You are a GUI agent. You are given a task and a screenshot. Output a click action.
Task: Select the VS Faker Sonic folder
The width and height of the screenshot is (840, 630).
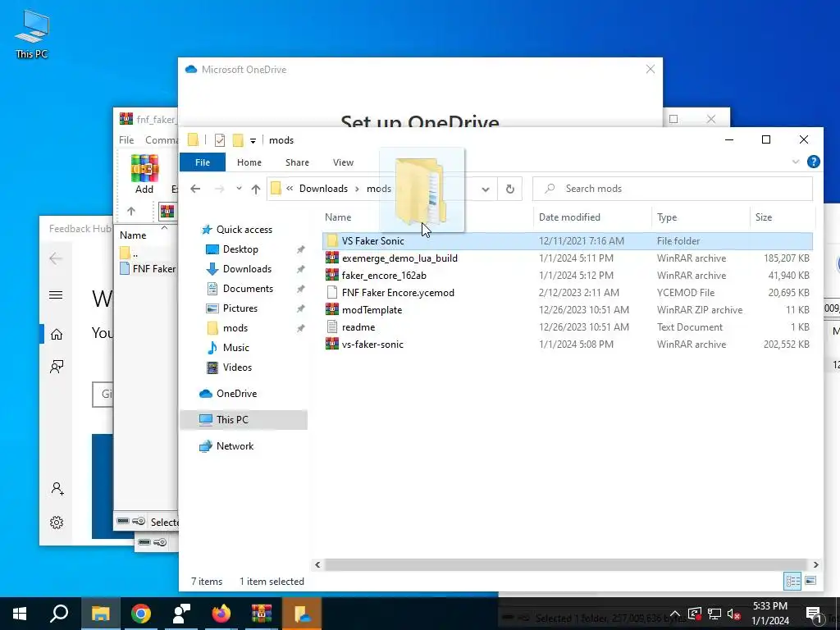tap(568, 241)
